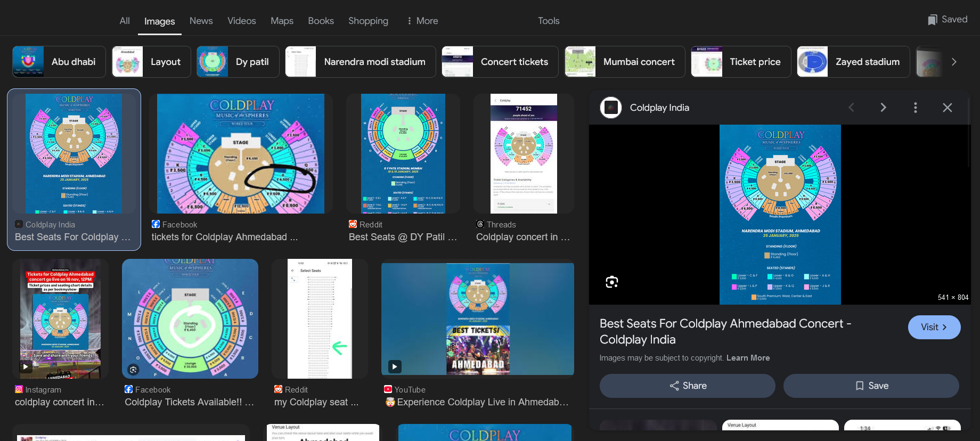Save the image with Save button
Screen dimensions: 980x441
tap(871, 386)
